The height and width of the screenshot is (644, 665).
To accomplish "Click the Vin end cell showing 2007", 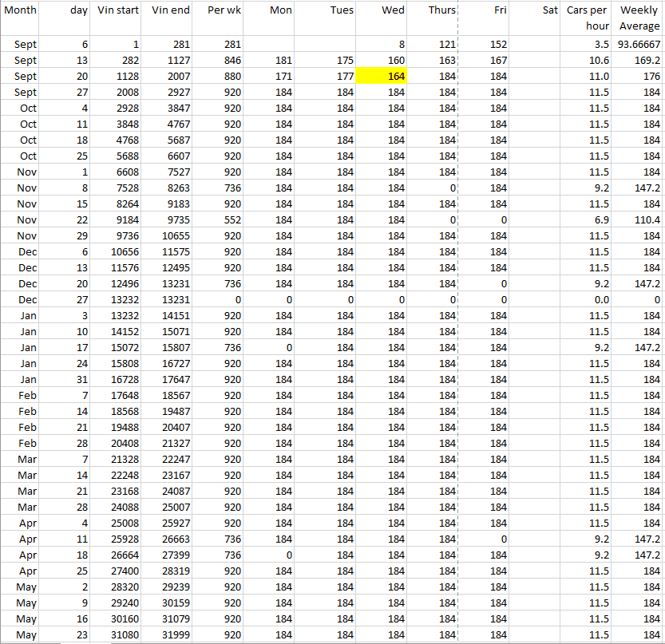I will (x=170, y=76).
